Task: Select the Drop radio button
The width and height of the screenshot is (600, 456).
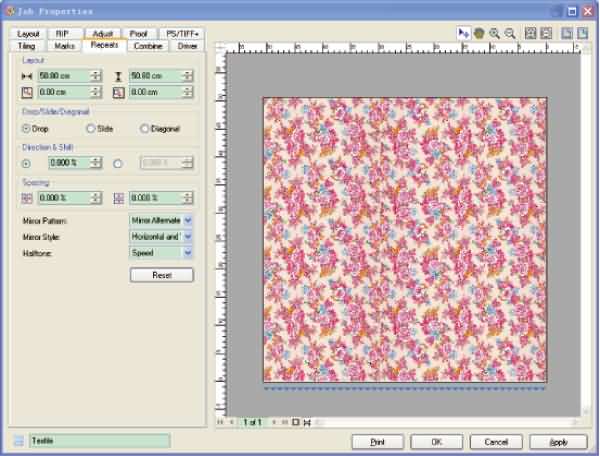Action: tap(26, 129)
